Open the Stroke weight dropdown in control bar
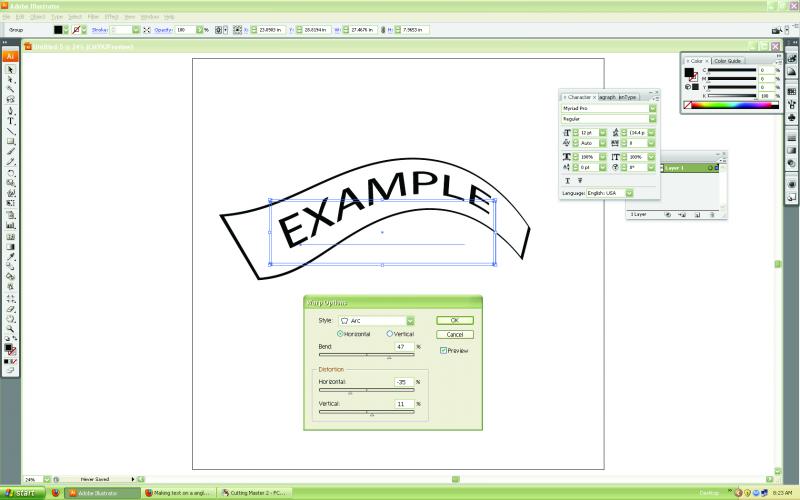This screenshot has width=800, height=500. point(136,30)
